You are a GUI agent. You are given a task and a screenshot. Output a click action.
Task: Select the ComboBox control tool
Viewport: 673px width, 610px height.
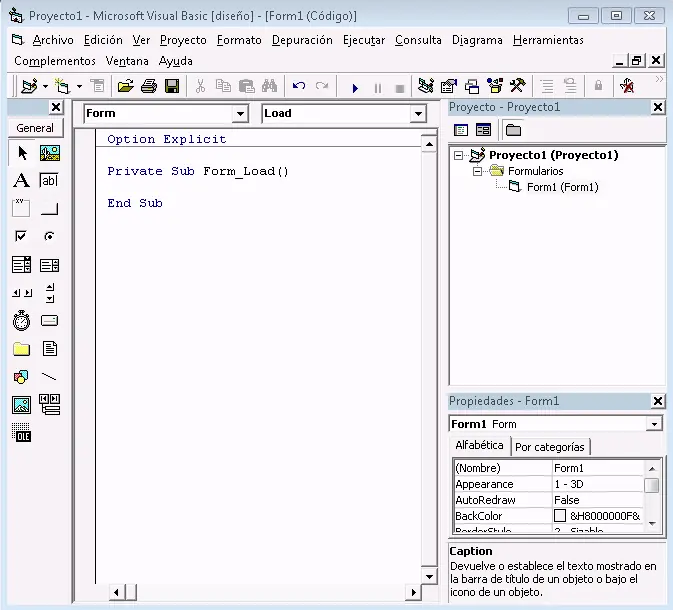click(x=21, y=264)
